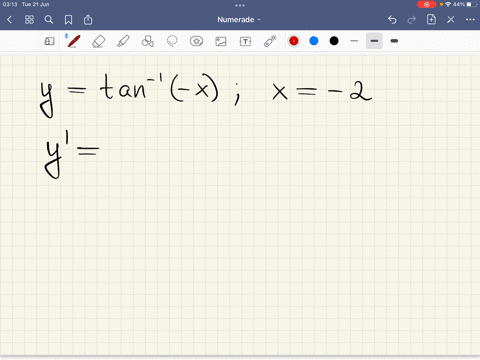Open the thumbnail grid view
The width and height of the screenshot is (480, 360).
pos(29,20)
